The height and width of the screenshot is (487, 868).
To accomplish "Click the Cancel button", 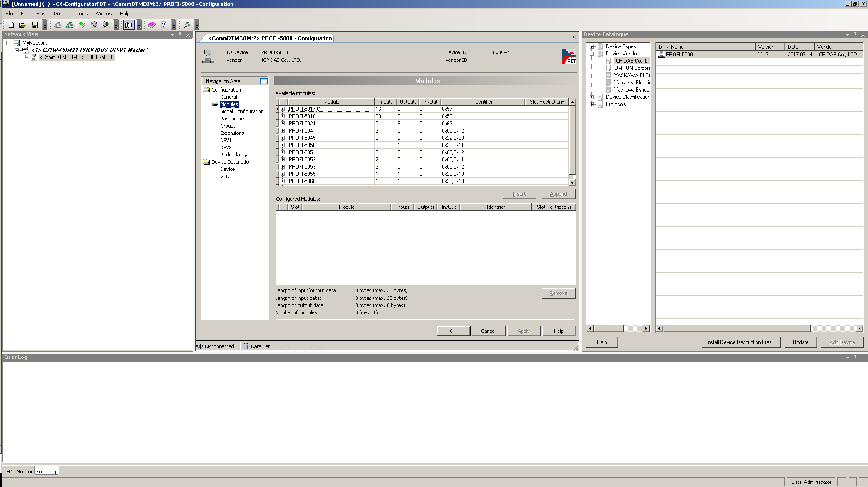I will point(488,331).
